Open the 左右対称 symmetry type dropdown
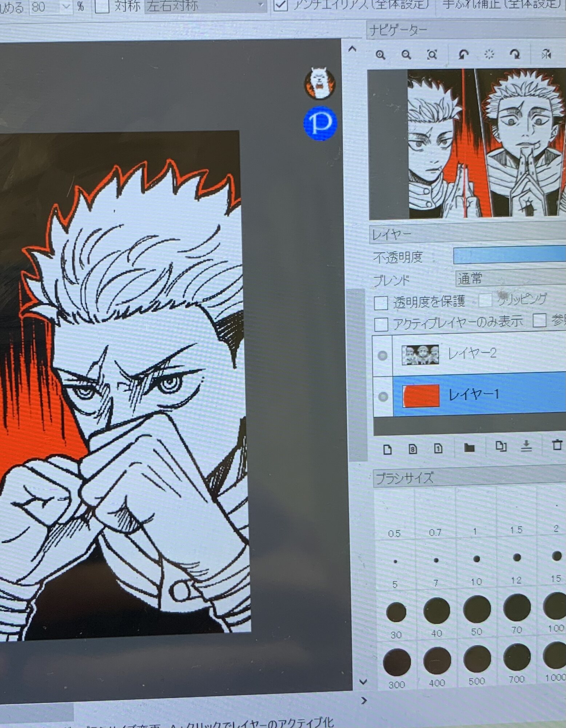This screenshot has height=728, width=566. (x=206, y=5)
